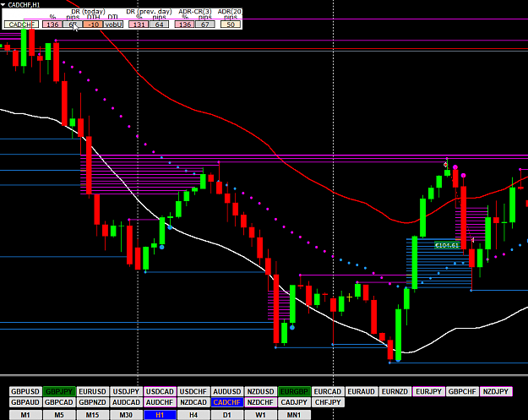Click the DR (prev. day) percent value 131
Viewport: 528px width, 420px height.
click(x=139, y=25)
